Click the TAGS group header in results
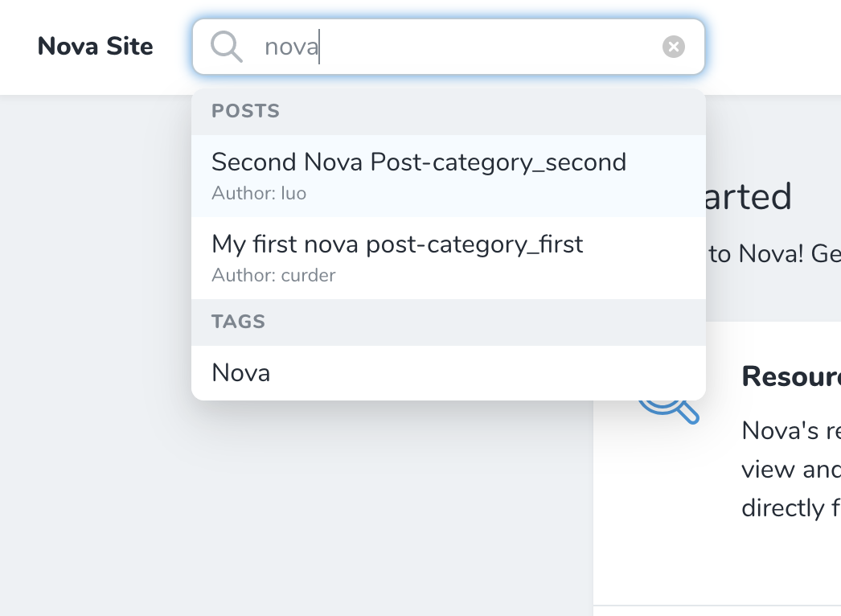 [238, 322]
